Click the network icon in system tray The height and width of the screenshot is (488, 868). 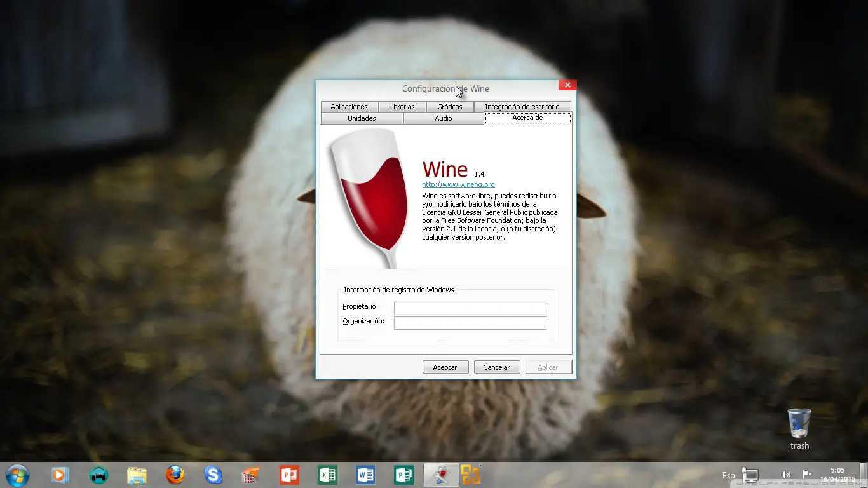[x=750, y=475]
